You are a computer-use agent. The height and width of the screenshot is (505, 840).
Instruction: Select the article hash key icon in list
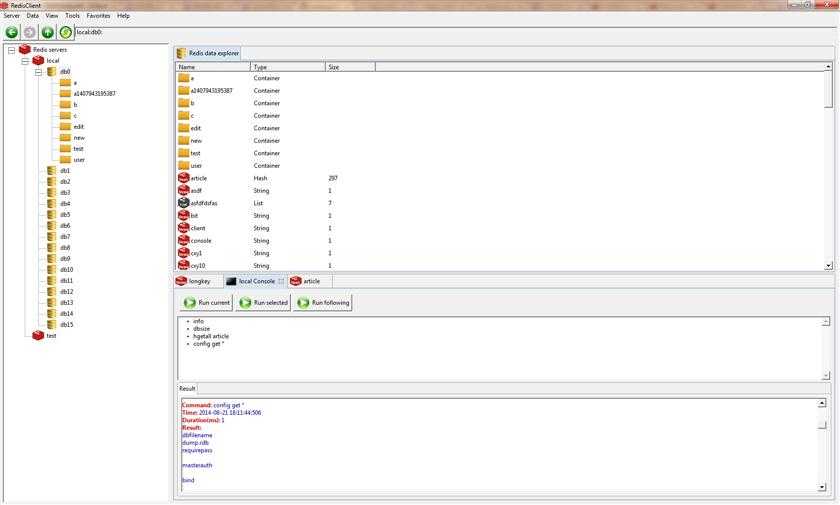183,178
